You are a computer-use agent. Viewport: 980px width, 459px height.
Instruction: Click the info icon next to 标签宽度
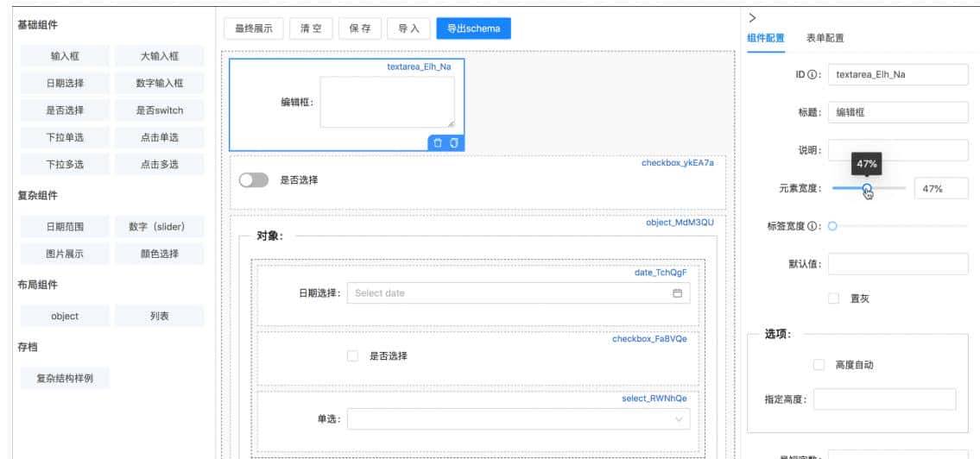tap(813, 226)
